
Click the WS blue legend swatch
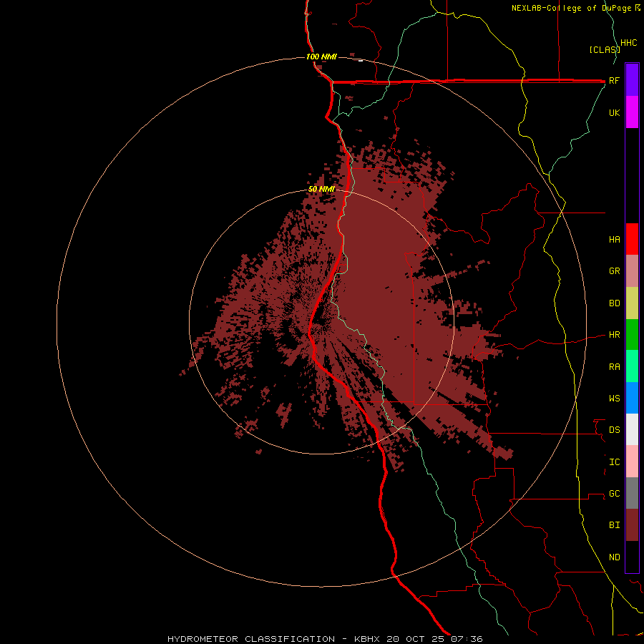pyautogui.click(x=632, y=398)
